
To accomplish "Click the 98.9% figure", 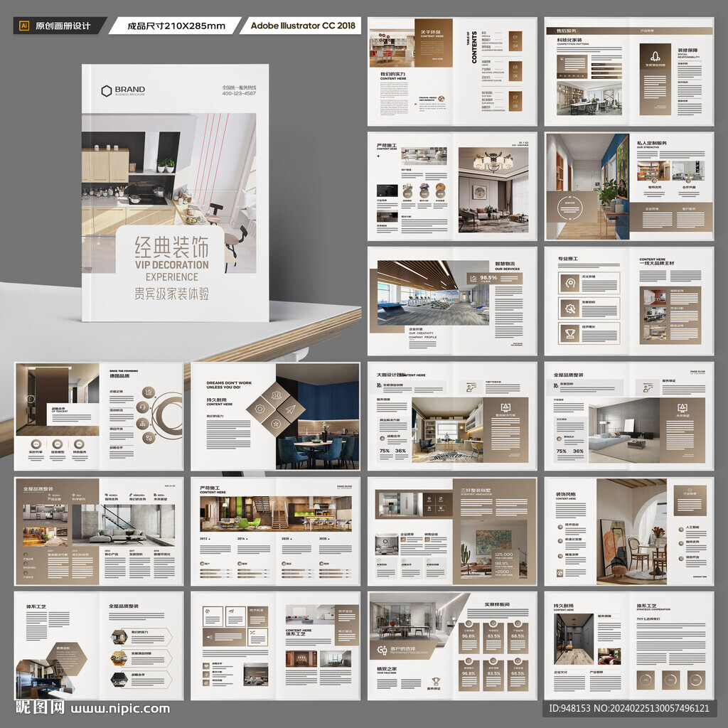I will pyautogui.click(x=501, y=563).
